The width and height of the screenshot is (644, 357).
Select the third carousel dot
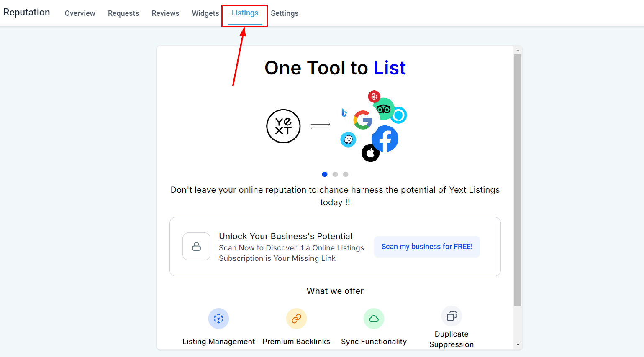[x=346, y=174]
